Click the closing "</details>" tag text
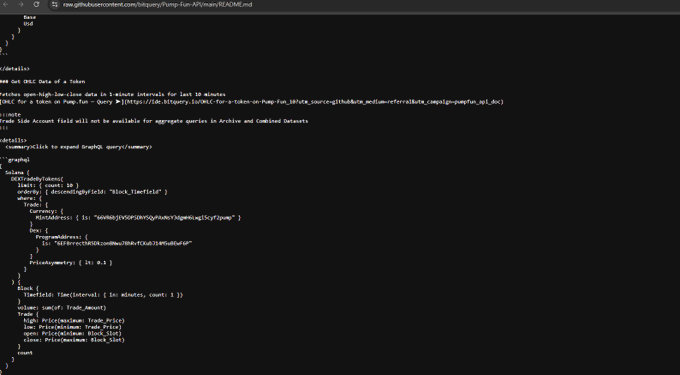The width and height of the screenshot is (680, 375). pyautogui.click(x=15, y=68)
